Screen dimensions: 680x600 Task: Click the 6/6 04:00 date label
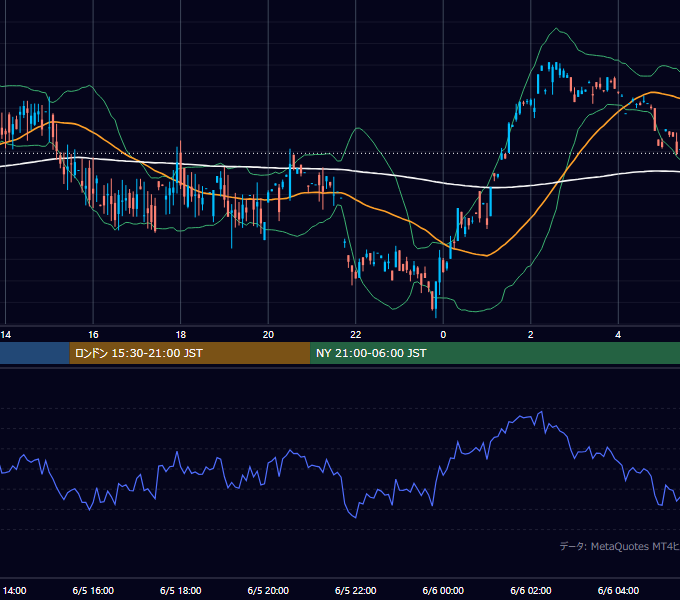coord(618,590)
